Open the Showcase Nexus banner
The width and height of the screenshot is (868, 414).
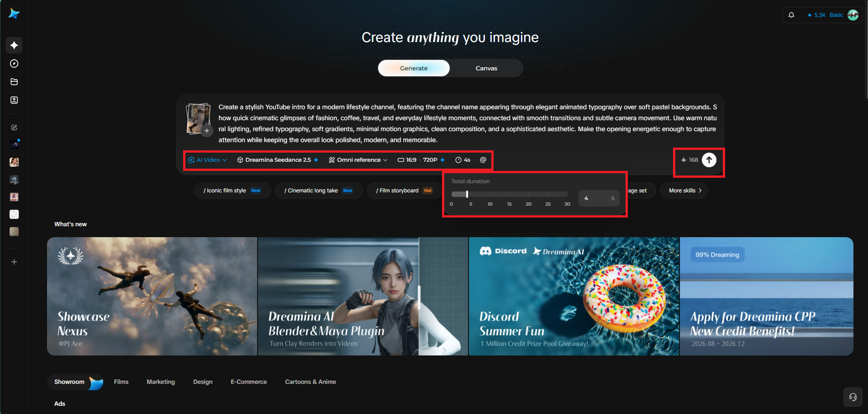pyautogui.click(x=152, y=296)
